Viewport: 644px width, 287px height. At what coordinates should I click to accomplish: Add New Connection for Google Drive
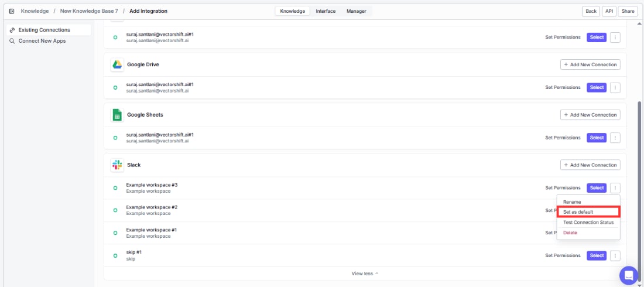point(590,64)
